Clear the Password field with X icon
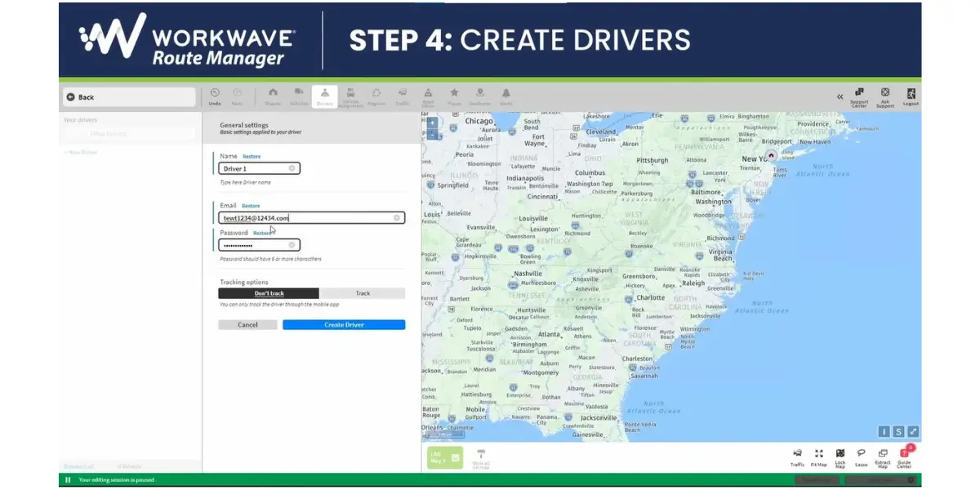 point(292,245)
